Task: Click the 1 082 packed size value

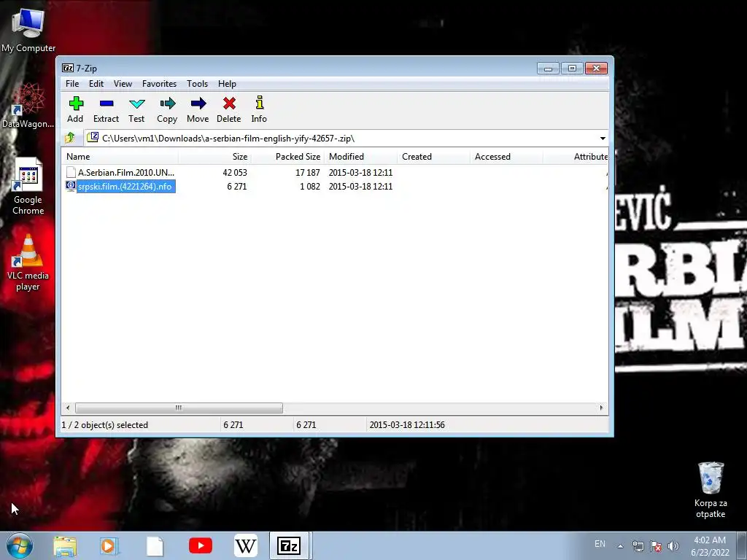Action: 309,186
